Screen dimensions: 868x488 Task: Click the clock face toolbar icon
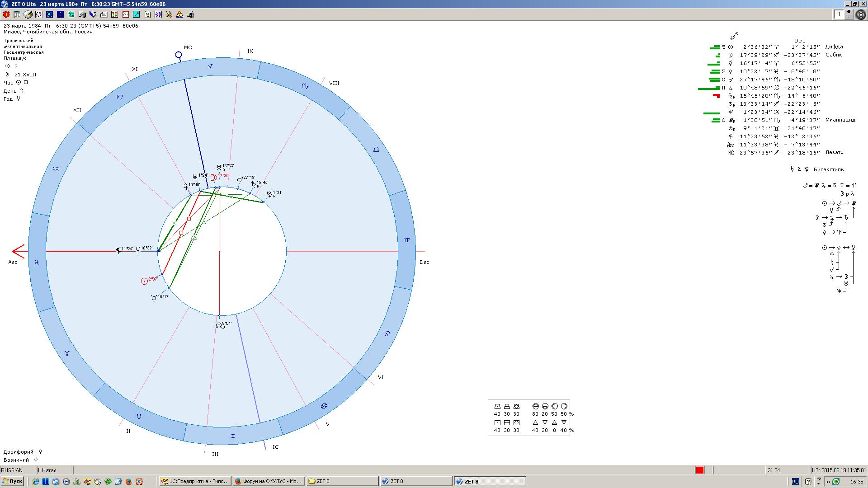(125, 14)
